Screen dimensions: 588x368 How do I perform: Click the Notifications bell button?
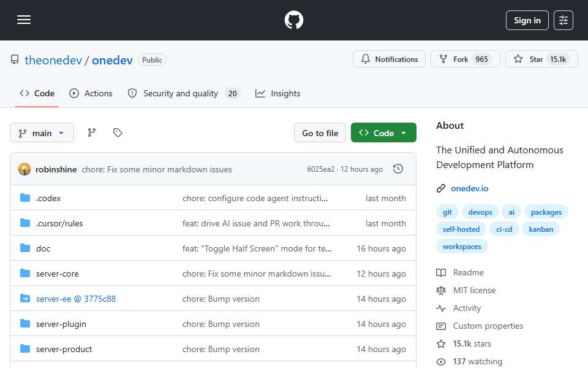point(389,59)
